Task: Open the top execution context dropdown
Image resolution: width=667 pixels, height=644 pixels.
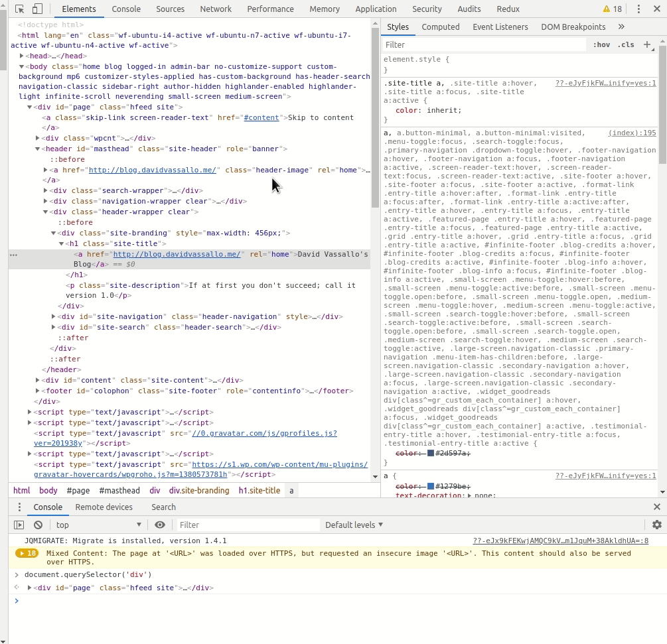Action: pos(100,525)
